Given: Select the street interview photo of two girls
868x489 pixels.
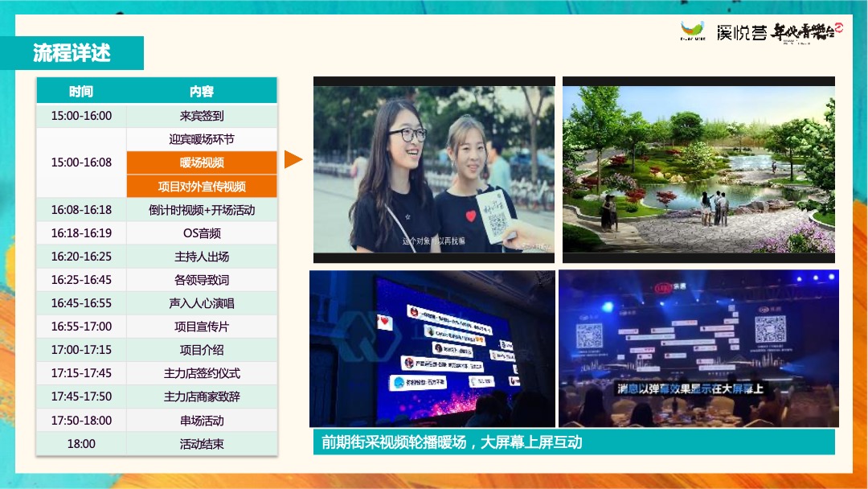Looking at the screenshot, I should pos(432,169).
